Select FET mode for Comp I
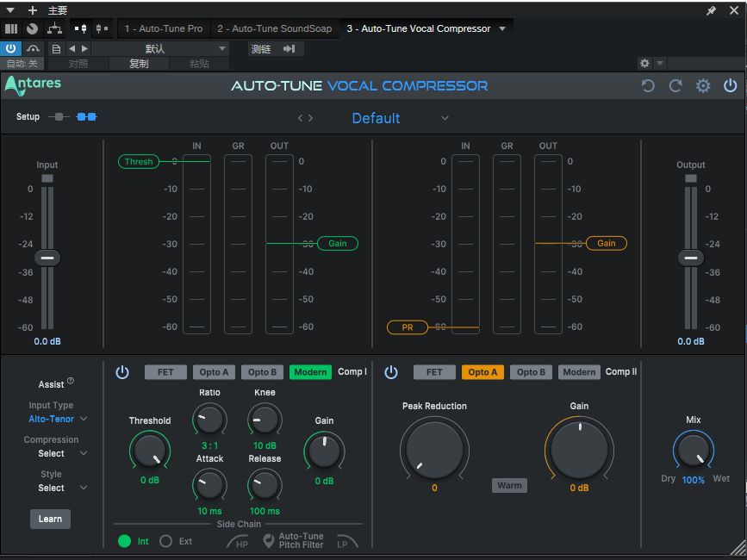The image size is (747, 560). point(165,372)
